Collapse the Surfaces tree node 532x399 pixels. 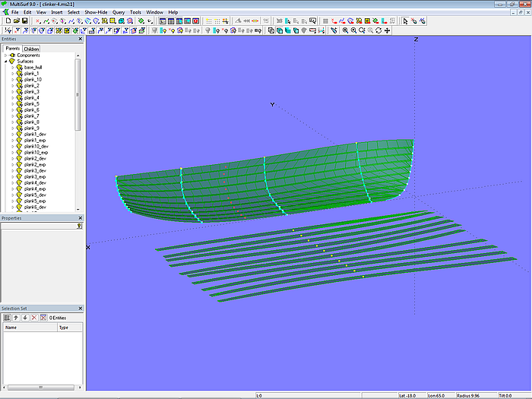6,62
